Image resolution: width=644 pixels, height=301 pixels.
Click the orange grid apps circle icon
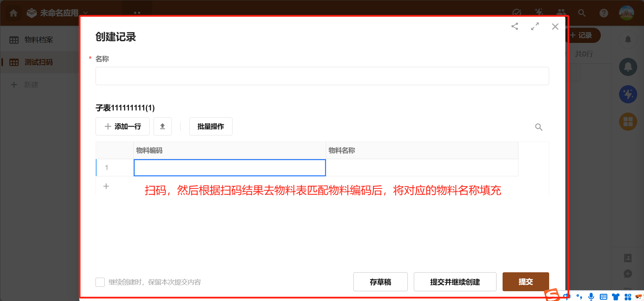tap(628, 122)
